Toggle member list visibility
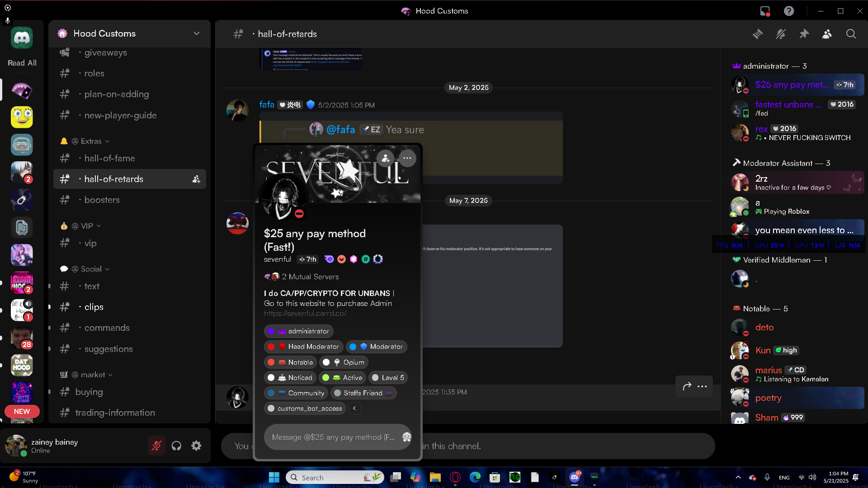 point(827,34)
